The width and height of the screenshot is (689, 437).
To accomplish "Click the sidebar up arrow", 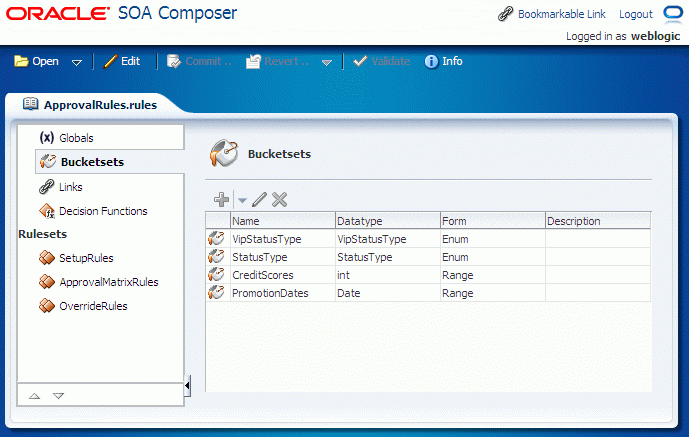I will 34,396.
